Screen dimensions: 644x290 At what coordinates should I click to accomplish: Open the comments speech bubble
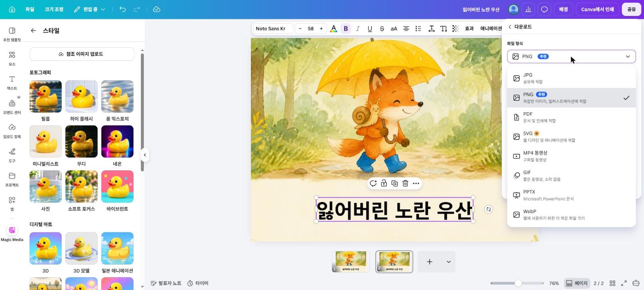(544, 9)
